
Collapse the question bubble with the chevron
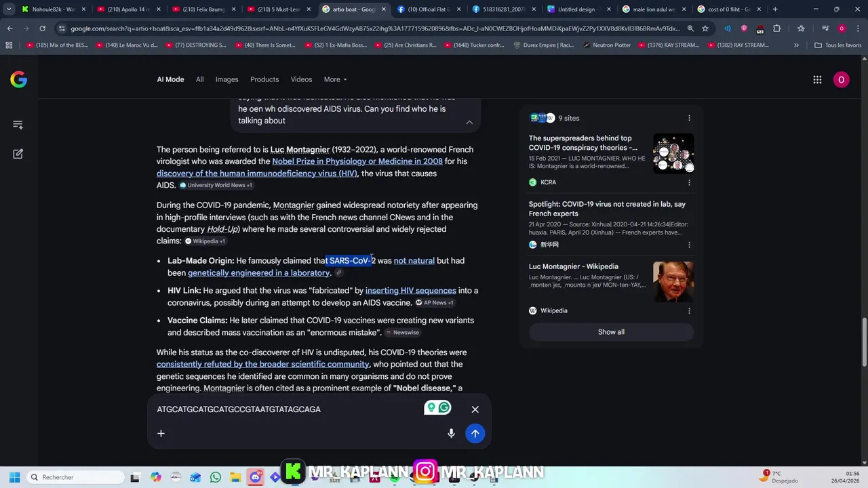click(469, 122)
